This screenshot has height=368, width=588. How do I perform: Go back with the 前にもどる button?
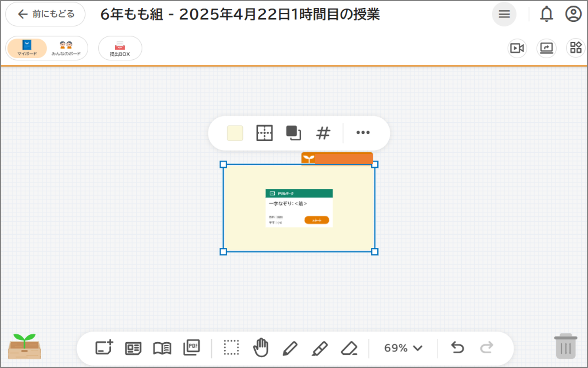click(x=46, y=14)
